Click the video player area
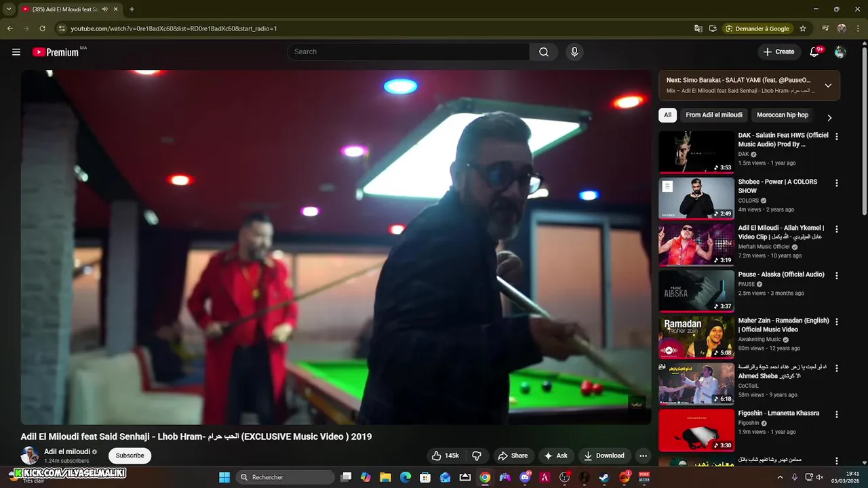The width and height of the screenshot is (868, 488). click(x=336, y=247)
